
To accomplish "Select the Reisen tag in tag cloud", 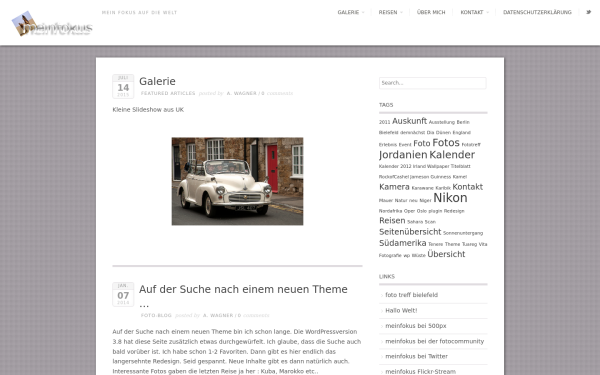I will 392,221.
